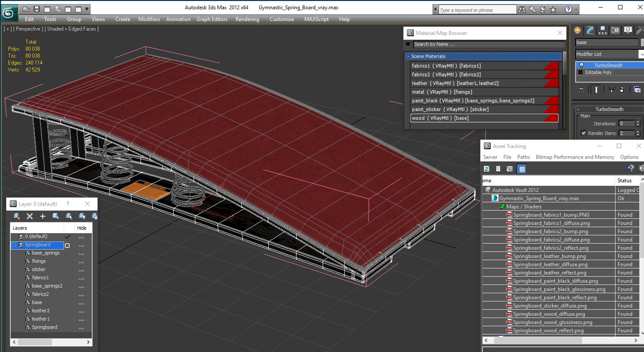Open Paths menu in Asset Tracking

pos(523,157)
